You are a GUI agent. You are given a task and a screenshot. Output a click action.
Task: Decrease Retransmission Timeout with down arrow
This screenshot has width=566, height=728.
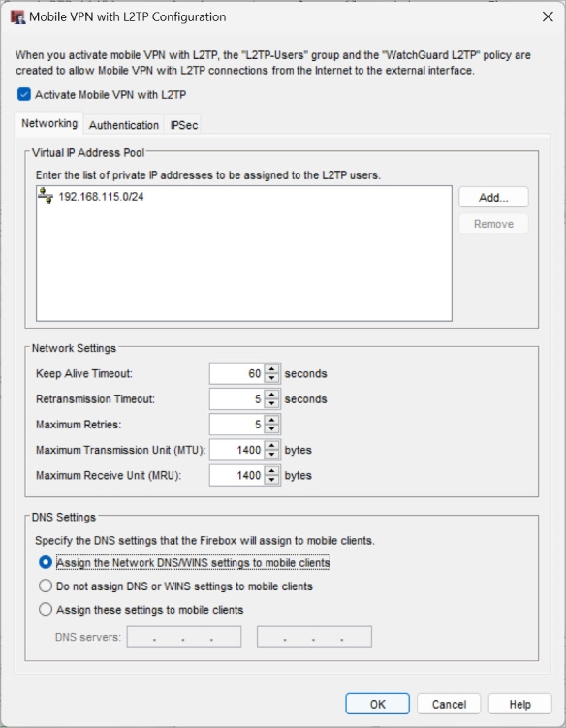point(271,404)
